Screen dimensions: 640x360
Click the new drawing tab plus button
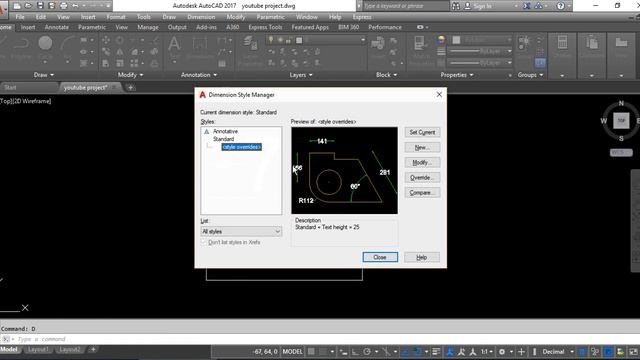pos(131,87)
